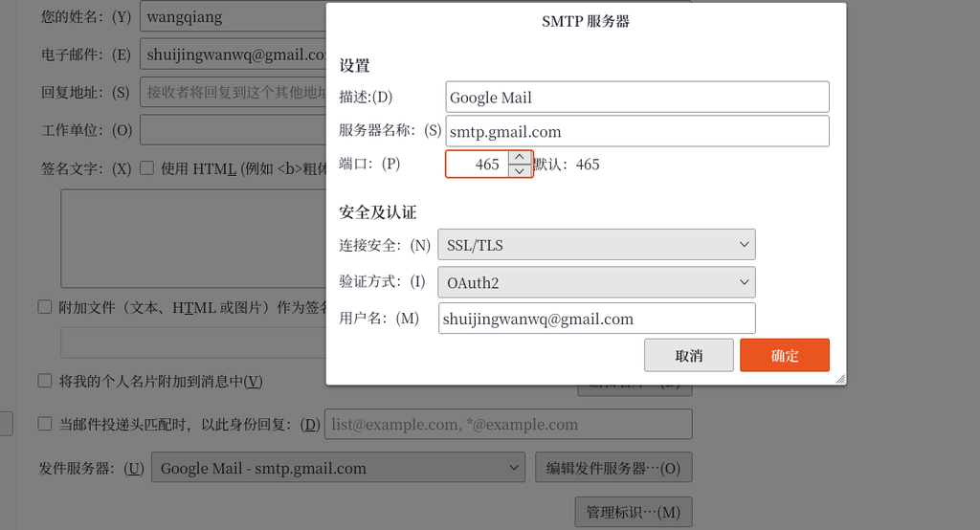Click the attachment file path field
Image resolution: width=980 pixels, height=530 pixels.
[193, 343]
